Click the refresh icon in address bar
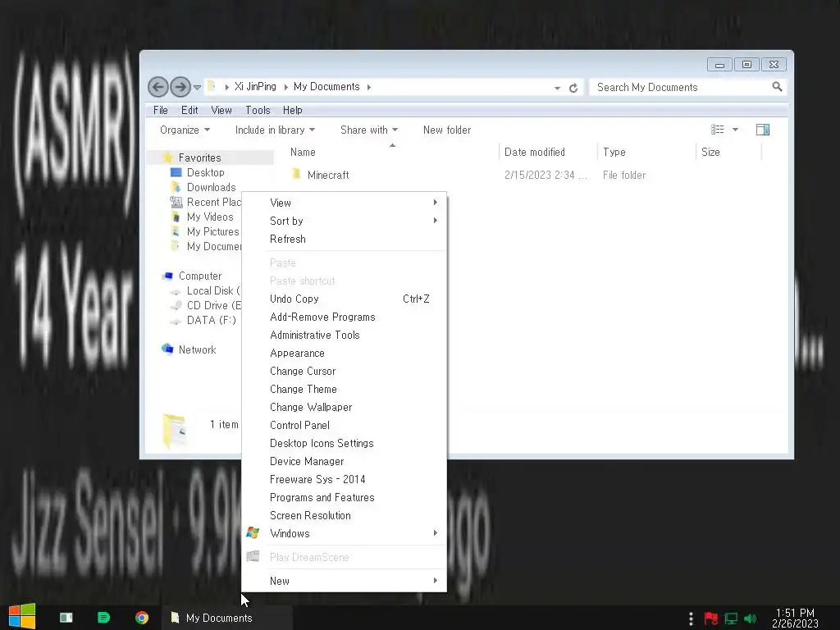Screen dimensions: 840x630 tap(573, 88)
